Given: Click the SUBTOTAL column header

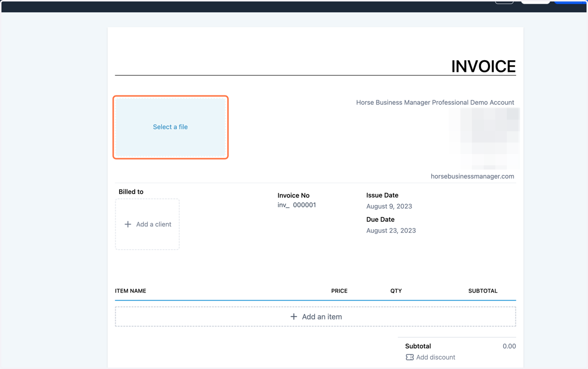Looking at the screenshot, I should [483, 291].
